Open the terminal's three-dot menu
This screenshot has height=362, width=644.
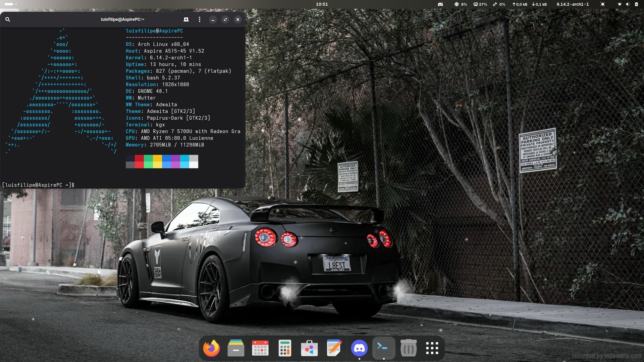coord(200,19)
